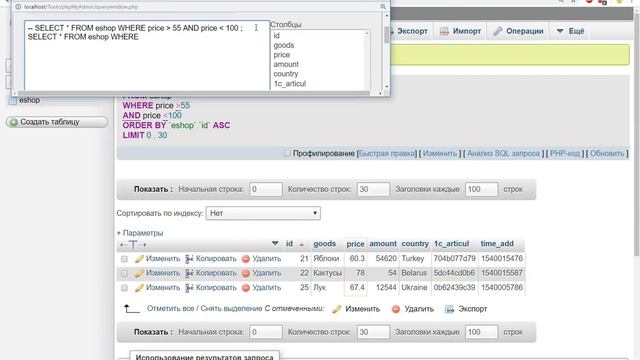Click the copy icon in row 22
Screen dimensions: 640x360
[189, 273]
